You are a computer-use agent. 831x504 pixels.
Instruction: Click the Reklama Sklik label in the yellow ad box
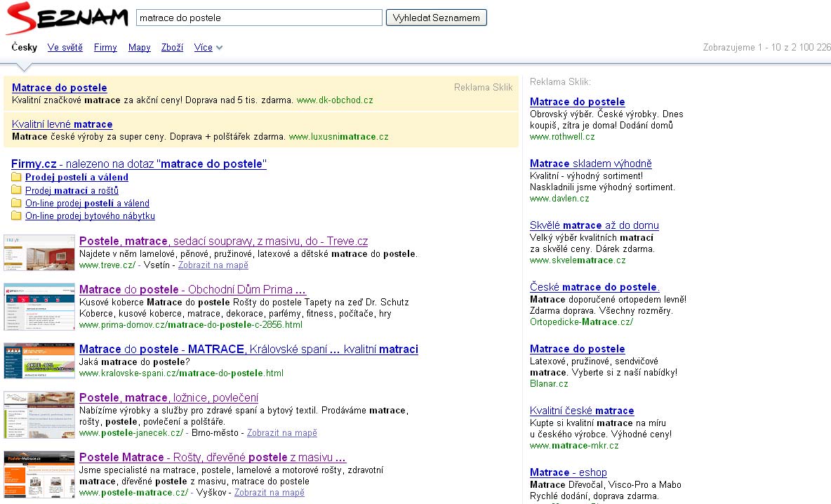pyautogui.click(x=484, y=88)
